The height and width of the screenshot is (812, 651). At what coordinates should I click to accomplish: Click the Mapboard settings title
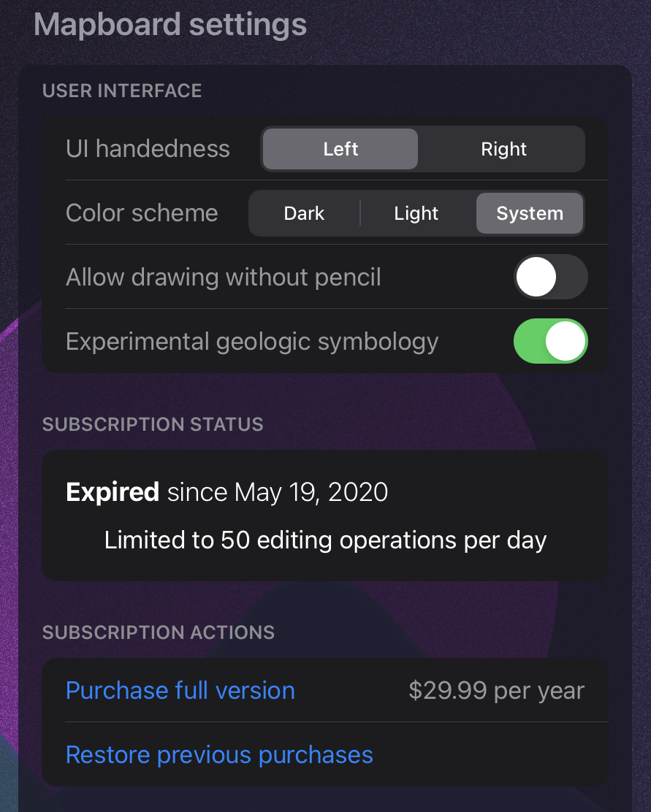(x=170, y=25)
